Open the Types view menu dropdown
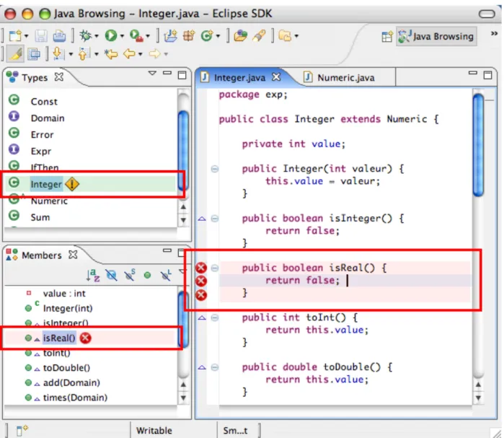The width and height of the screenshot is (504, 438). [x=152, y=74]
